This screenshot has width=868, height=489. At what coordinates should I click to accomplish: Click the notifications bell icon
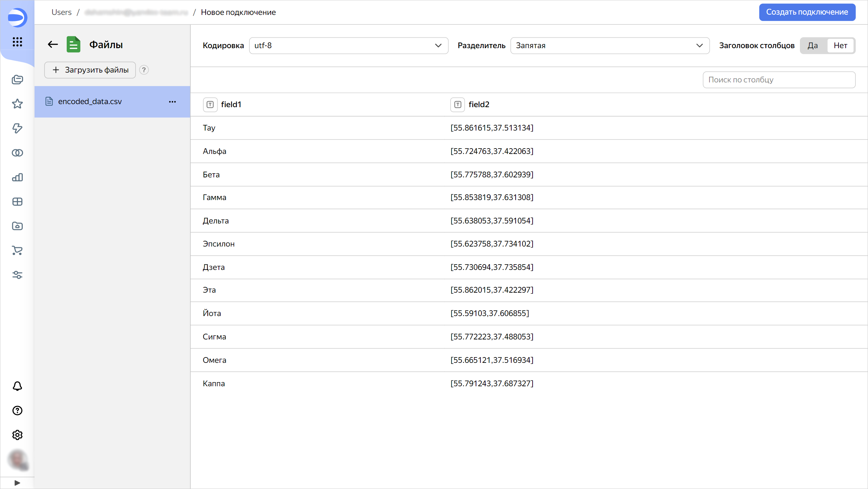(17, 386)
